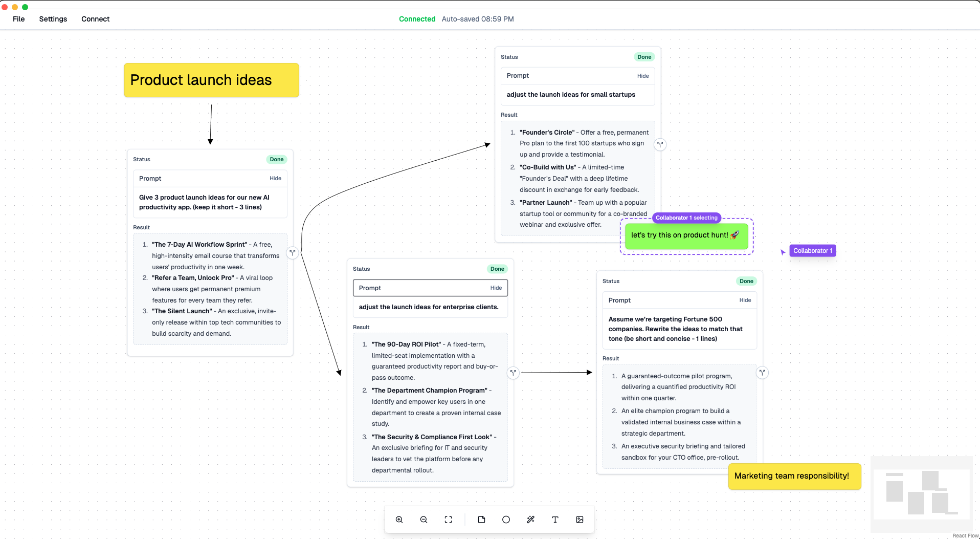Image resolution: width=980 pixels, height=539 pixels.
Task: Click the Connected status indicator
Action: coord(417,19)
